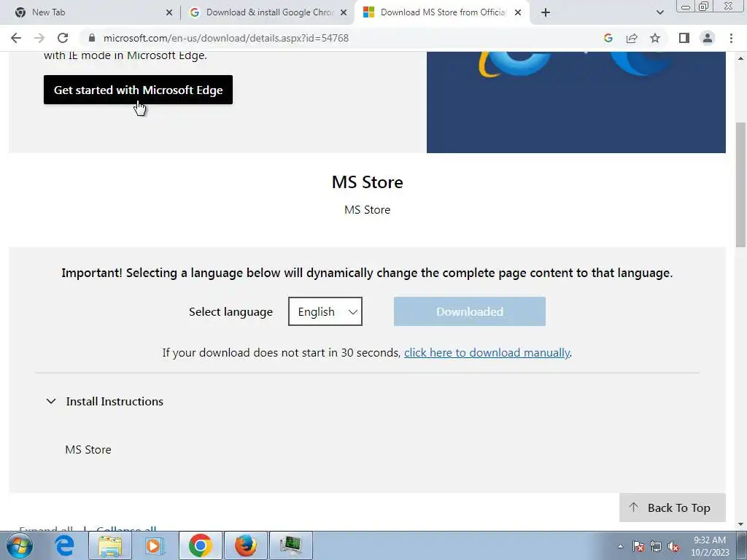Close the Google Chrome download tab
Viewport: 747px width, 560px height.
click(344, 12)
